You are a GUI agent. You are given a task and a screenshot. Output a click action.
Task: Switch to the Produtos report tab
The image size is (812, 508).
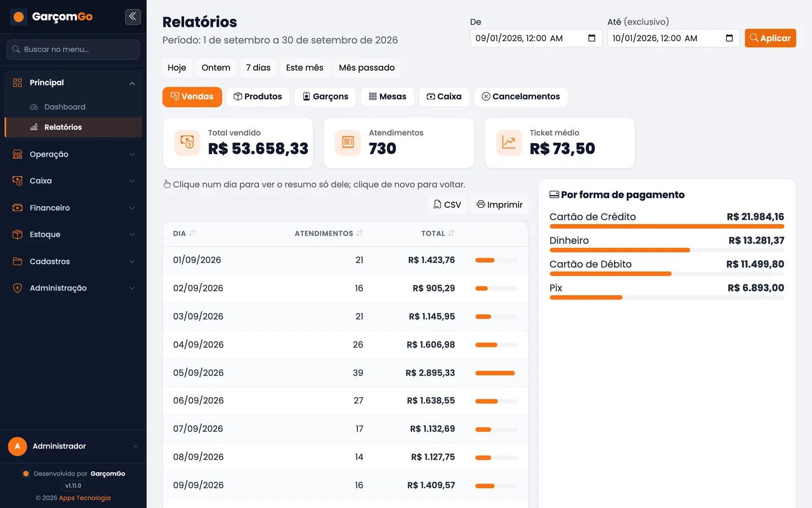[x=258, y=97]
